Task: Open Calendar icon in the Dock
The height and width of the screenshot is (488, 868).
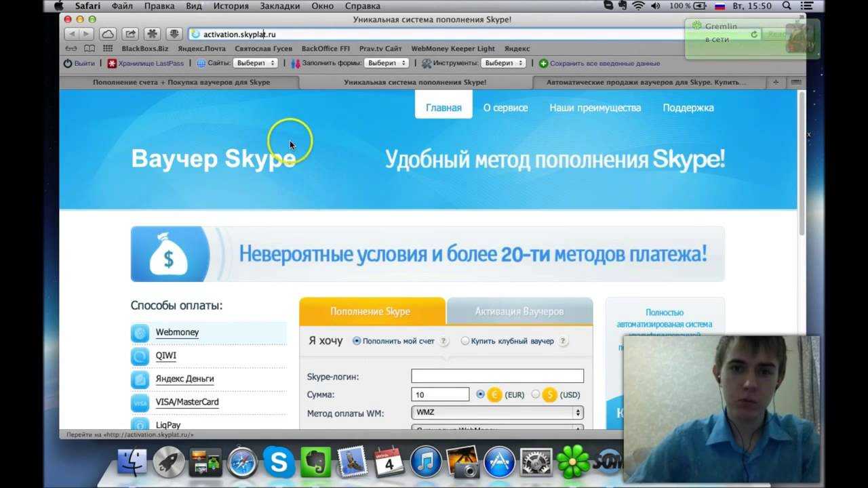Action: click(x=389, y=462)
